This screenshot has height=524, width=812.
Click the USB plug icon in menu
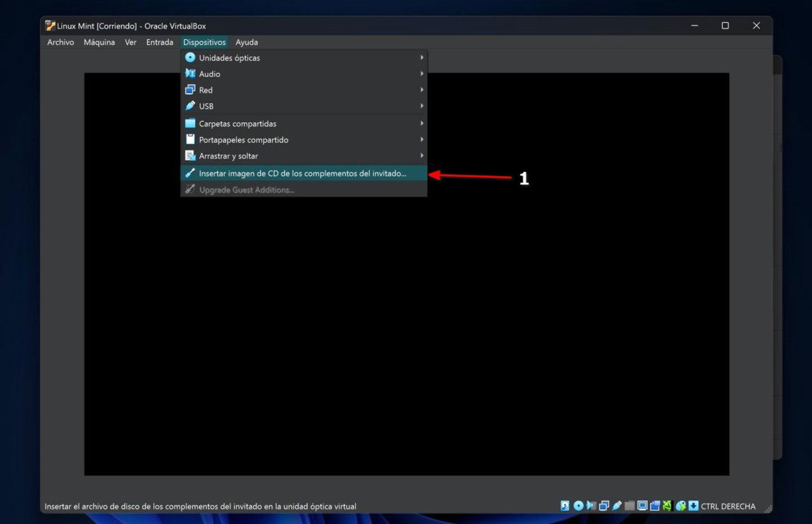(x=190, y=105)
